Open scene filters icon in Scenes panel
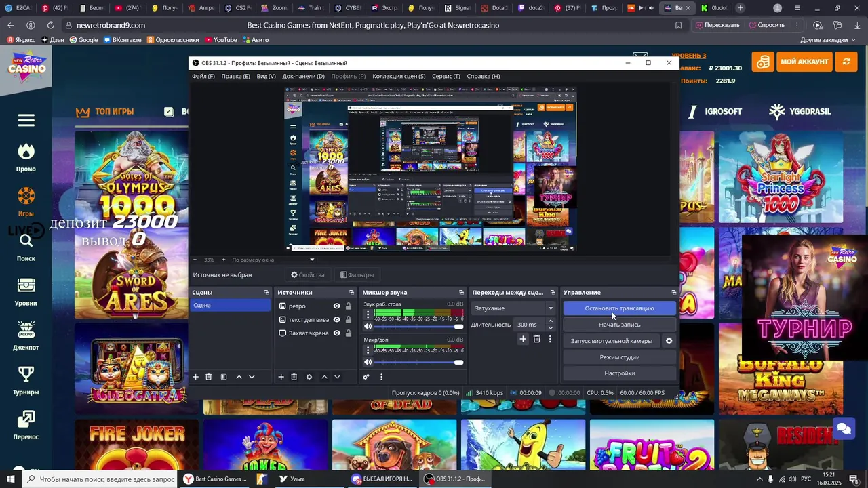Image resolution: width=868 pixels, height=488 pixels. [224, 377]
